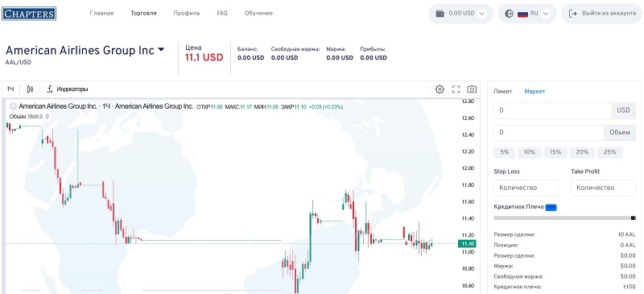Click the +0.03 (+0.23%) change text
Image resolution: width=644 pixels, height=294 pixels.
(326, 107)
